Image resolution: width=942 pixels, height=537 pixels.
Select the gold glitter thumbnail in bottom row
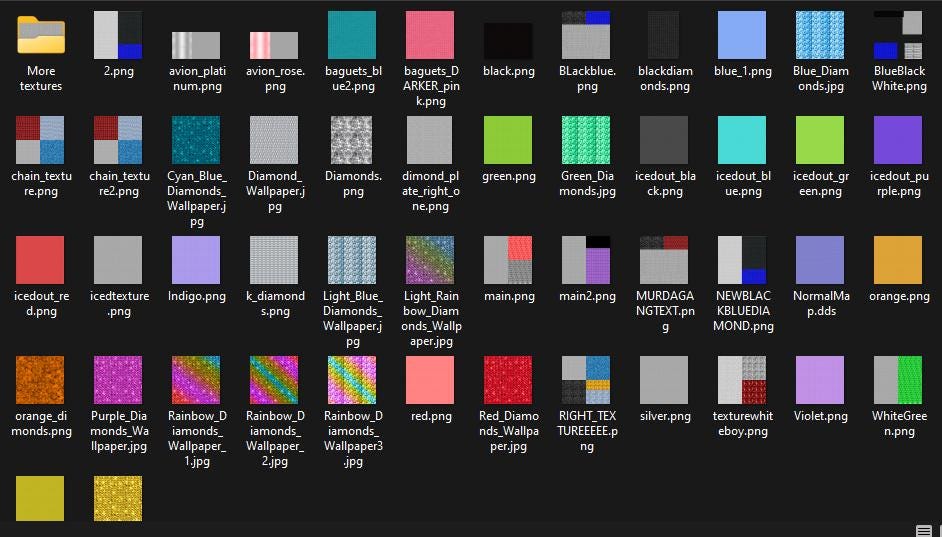(x=118, y=499)
